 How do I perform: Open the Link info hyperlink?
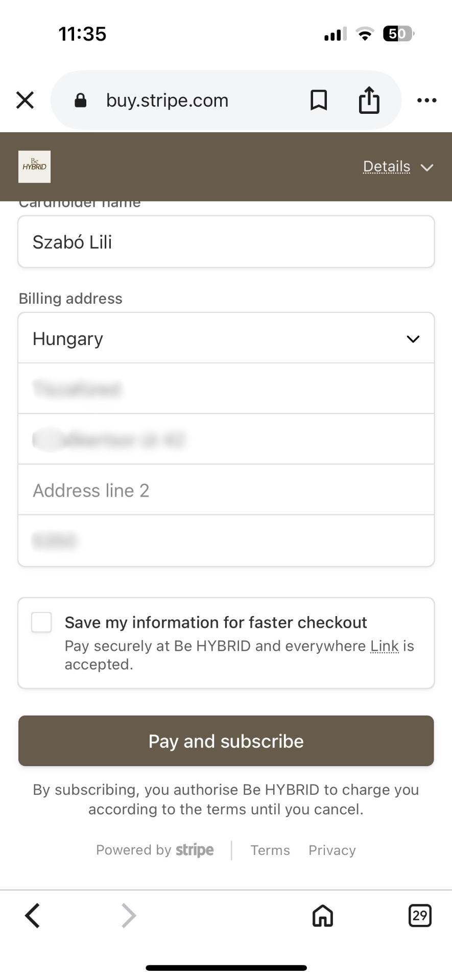pos(384,646)
